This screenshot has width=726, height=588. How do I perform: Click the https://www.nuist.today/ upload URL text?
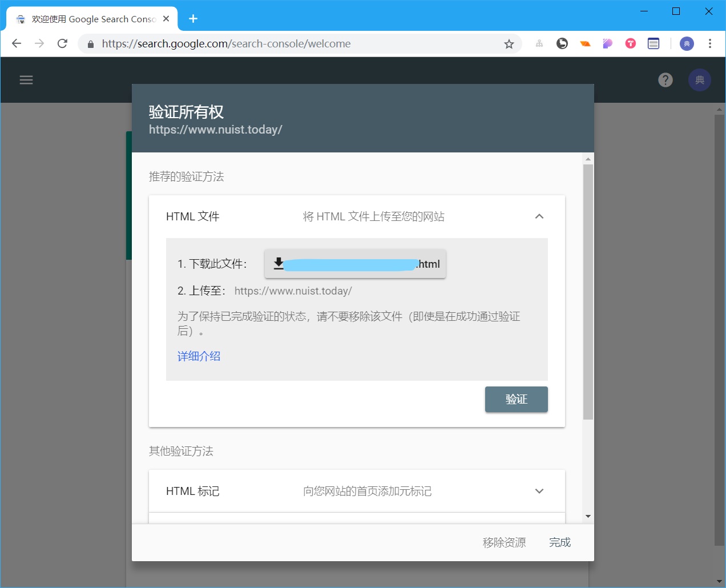(x=293, y=291)
